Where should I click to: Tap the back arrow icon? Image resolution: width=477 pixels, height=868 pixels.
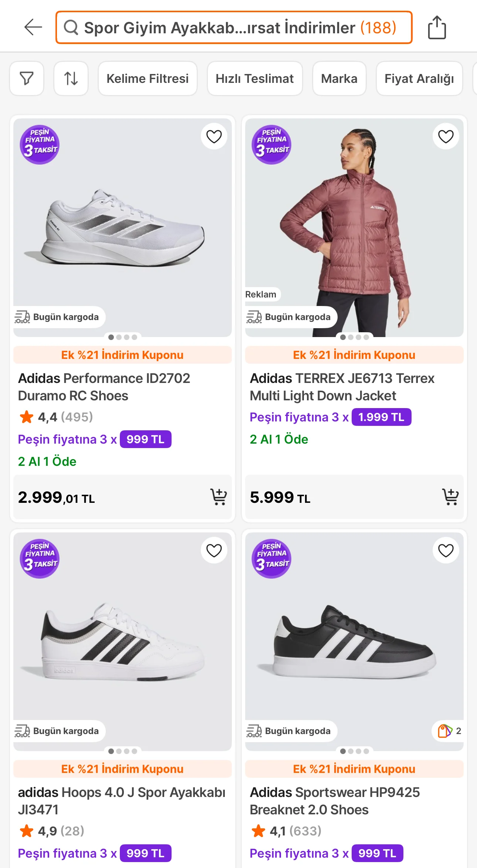[33, 27]
